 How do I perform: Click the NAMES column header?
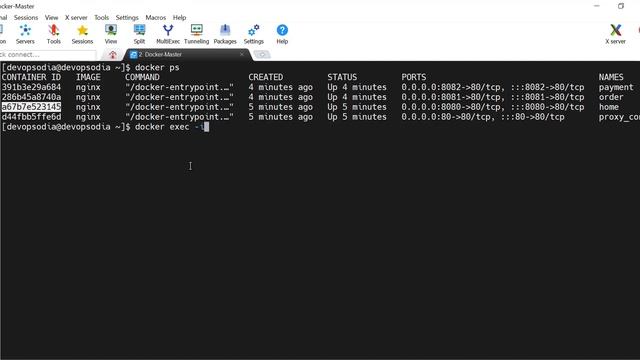point(611,77)
